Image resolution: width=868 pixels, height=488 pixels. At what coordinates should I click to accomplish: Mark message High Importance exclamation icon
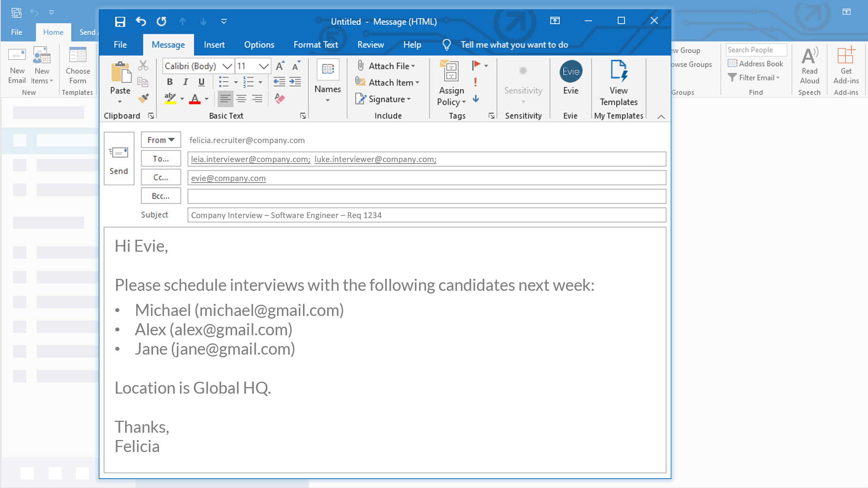[x=475, y=82]
